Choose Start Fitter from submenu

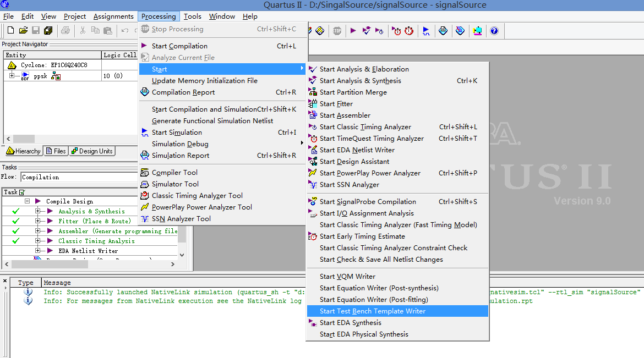coord(397,104)
